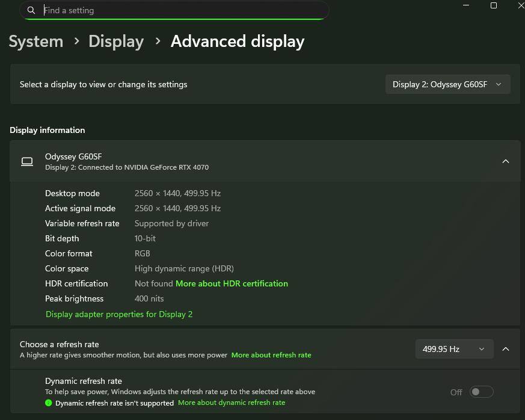This screenshot has width=525, height=420.
Task: Click the green info icon beside 'isn't supported'
Action: point(49,403)
